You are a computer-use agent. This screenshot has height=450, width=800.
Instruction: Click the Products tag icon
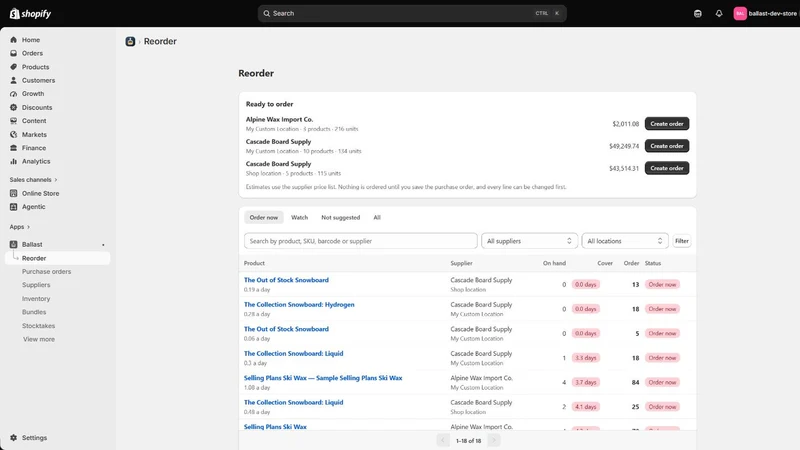(x=14, y=67)
